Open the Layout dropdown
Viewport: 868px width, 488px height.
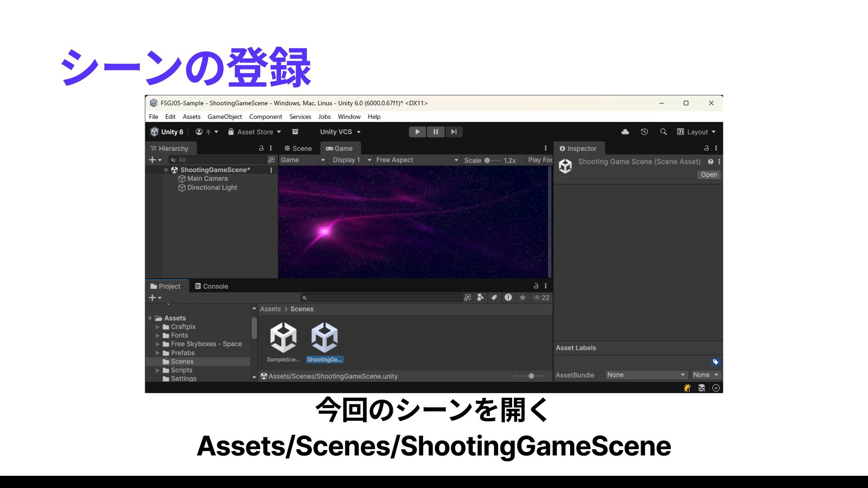point(697,132)
